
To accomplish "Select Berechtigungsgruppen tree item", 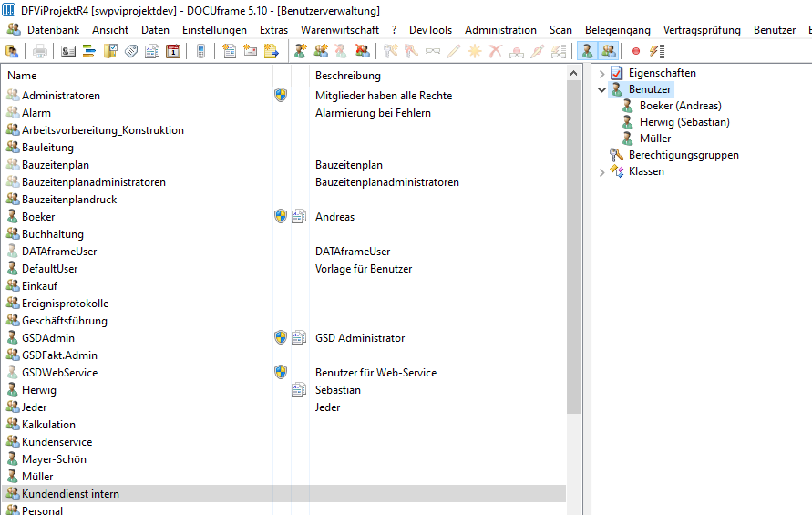I will (684, 155).
